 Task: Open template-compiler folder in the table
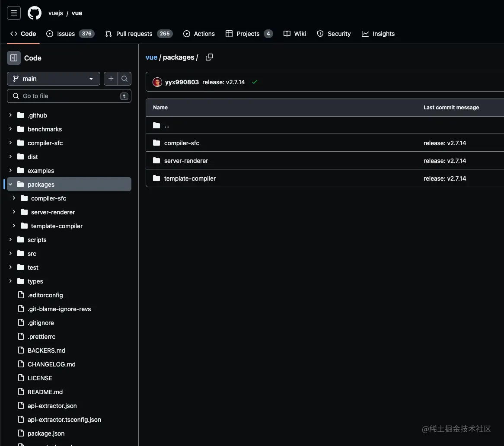point(190,178)
